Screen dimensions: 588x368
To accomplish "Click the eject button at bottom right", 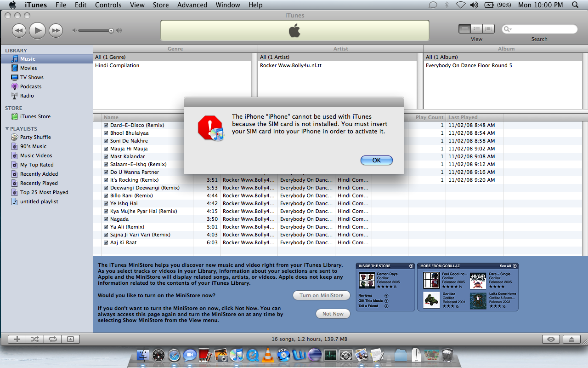I will pyautogui.click(x=571, y=339).
